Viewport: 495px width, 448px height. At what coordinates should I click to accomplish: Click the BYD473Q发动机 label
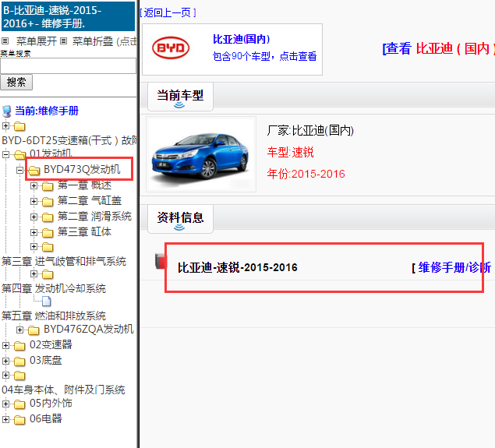click(82, 169)
